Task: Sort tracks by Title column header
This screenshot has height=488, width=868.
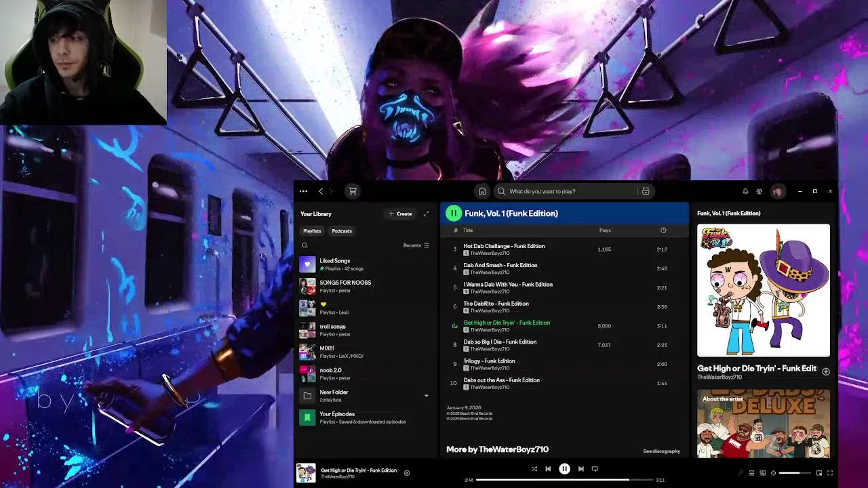Action: (x=468, y=230)
